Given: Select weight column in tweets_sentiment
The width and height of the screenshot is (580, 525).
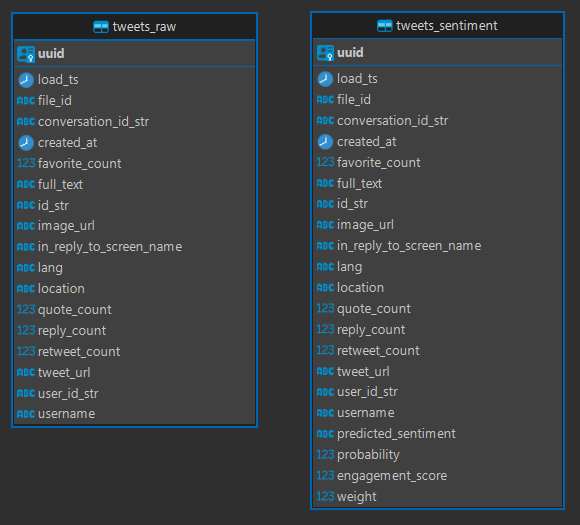Looking at the screenshot, I should pos(437,497).
